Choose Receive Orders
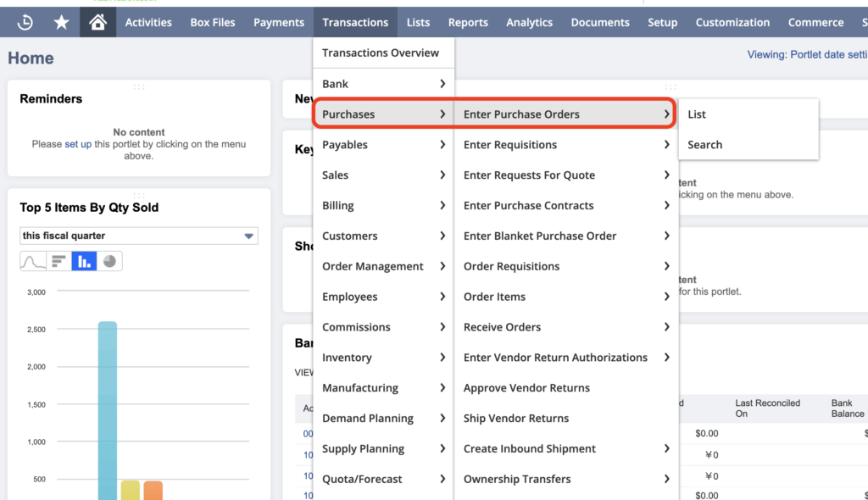The image size is (868, 500). click(566, 327)
